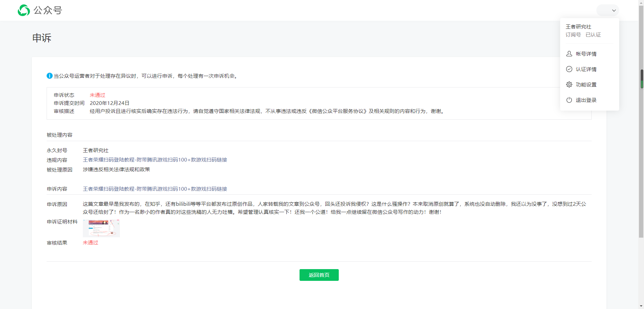Click 王者研究社 in the 永久封号 row

(96, 150)
